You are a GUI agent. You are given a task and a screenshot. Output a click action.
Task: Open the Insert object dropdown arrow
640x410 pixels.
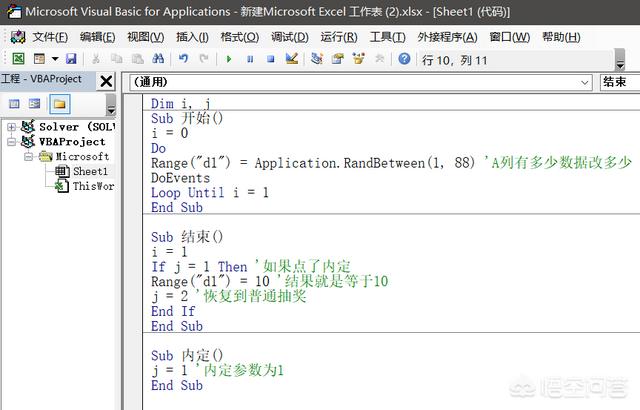(55, 59)
